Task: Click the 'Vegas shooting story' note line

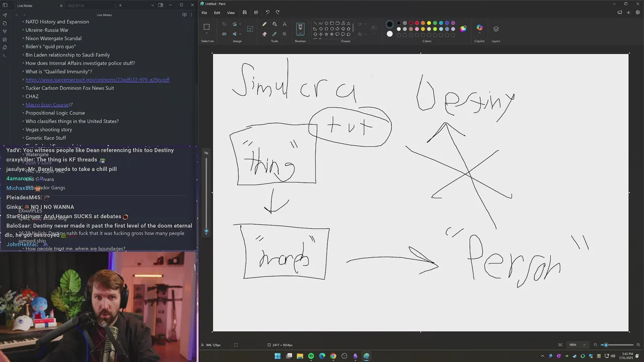Action: click(x=49, y=130)
